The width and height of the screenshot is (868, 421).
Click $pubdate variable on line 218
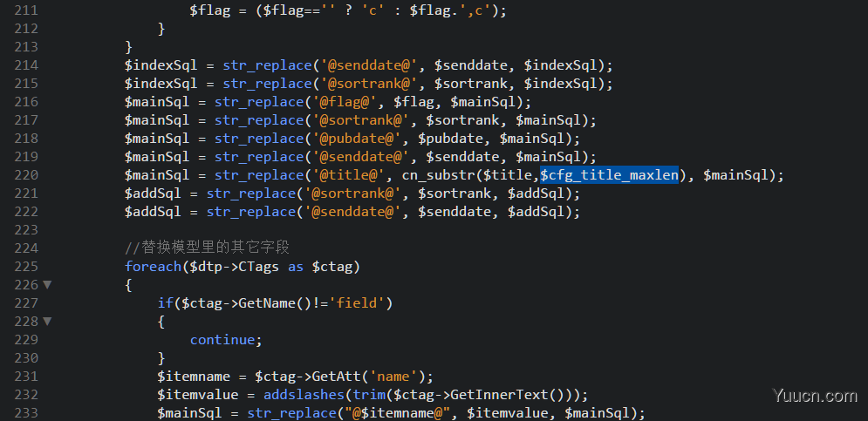(451, 139)
